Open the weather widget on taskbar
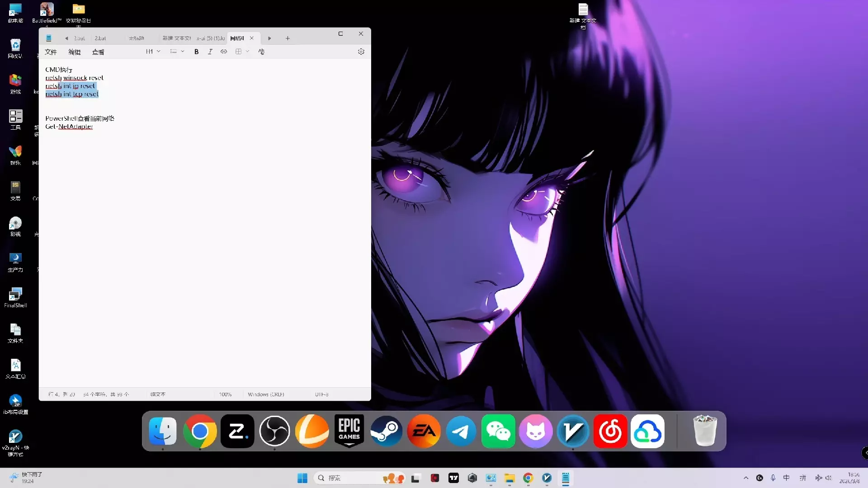 (x=27, y=478)
